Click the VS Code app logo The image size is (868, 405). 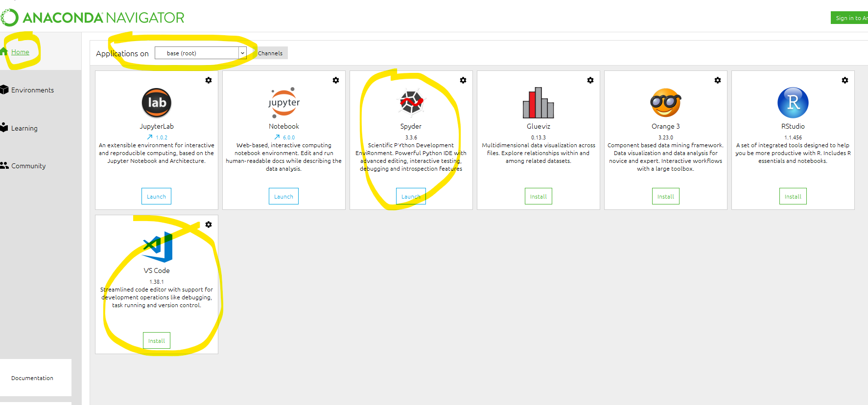[x=158, y=247]
